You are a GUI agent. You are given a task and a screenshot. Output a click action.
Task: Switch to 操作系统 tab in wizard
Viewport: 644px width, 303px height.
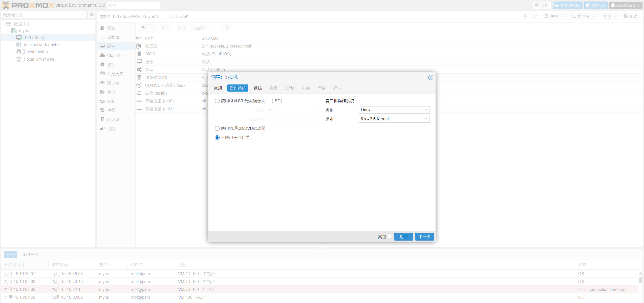(x=238, y=88)
